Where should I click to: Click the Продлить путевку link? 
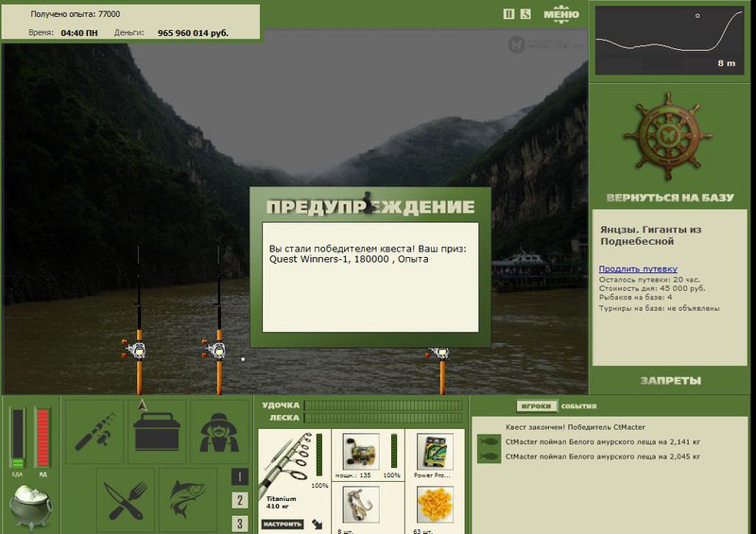(x=638, y=269)
